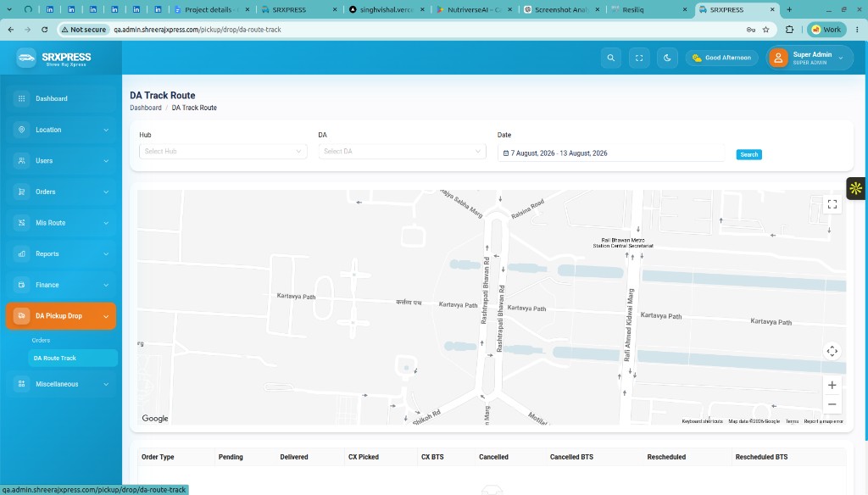The image size is (868, 495).
Task: Zoom in on the map
Action: [832, 385]
